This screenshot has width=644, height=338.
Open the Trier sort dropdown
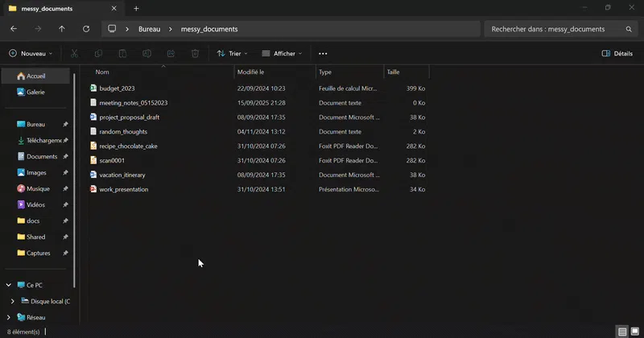click(x=232, y=53)
